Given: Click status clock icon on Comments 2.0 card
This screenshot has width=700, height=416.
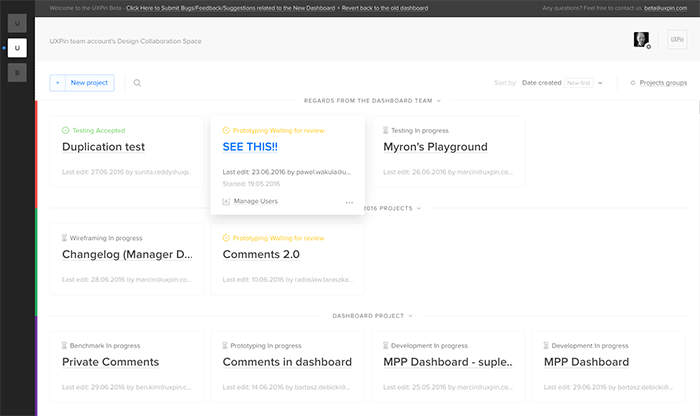Looking at the screenshot, I should tap(226, 238).
